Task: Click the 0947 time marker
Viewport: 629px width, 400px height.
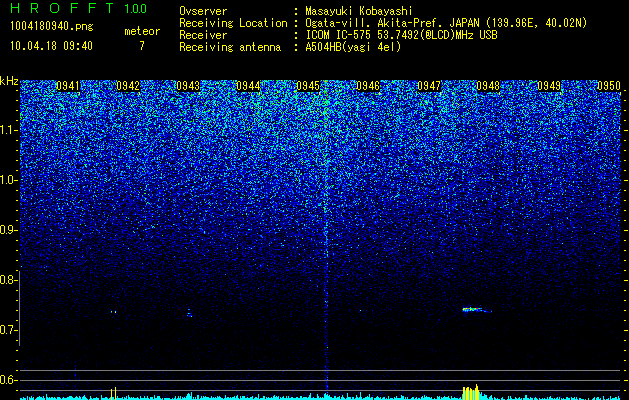Action: [x=429, y=86]
